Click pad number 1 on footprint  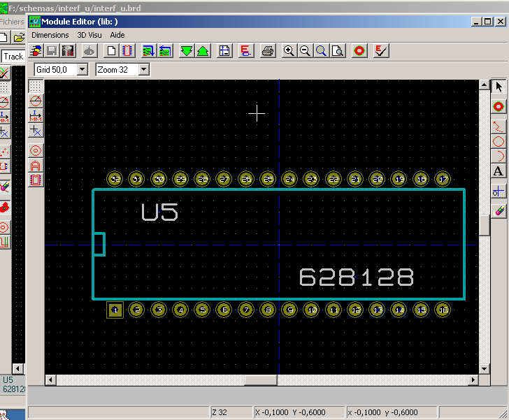(x=115, y=310)
